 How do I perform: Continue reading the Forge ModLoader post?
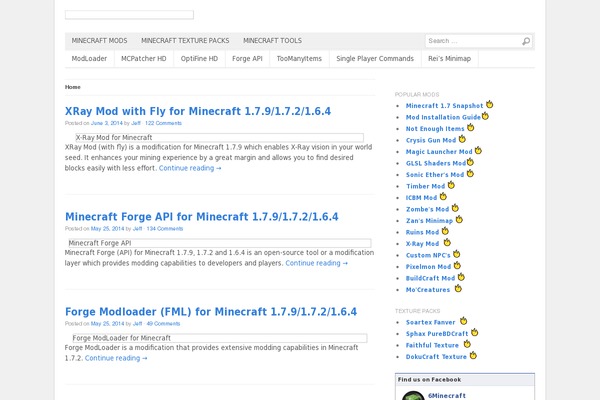tap(116, 358)
